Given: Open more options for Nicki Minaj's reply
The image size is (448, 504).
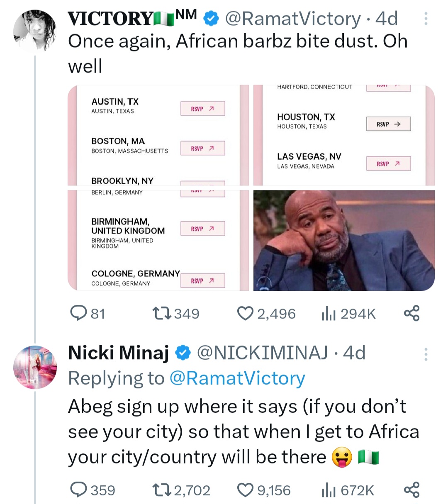Looking at the screenshot, I should pos(426,354).
